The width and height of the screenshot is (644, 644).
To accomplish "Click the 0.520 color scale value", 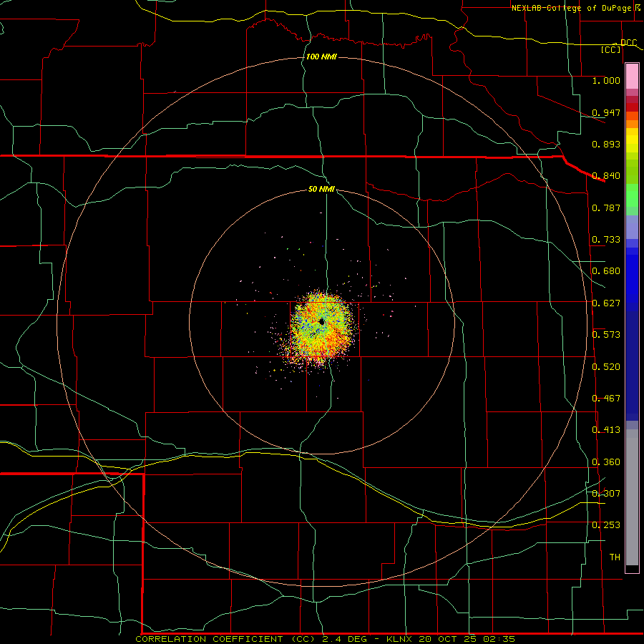I will pos(606,367).
